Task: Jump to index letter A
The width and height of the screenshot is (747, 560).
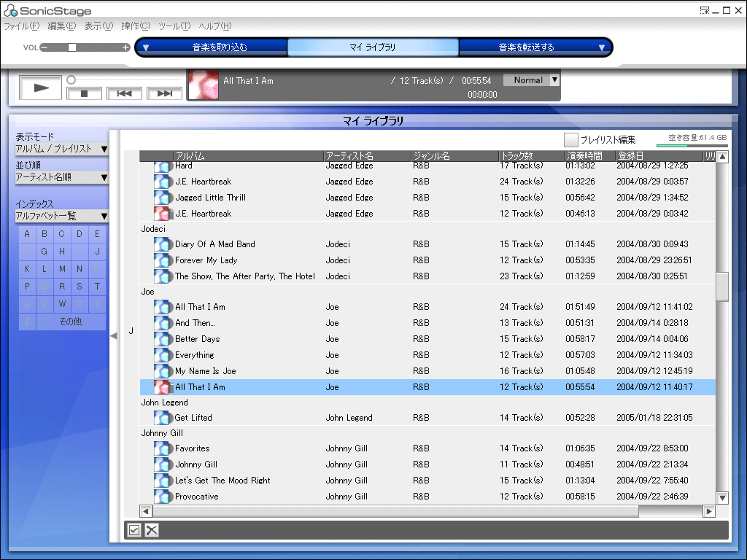Action: tap(27, 234)
